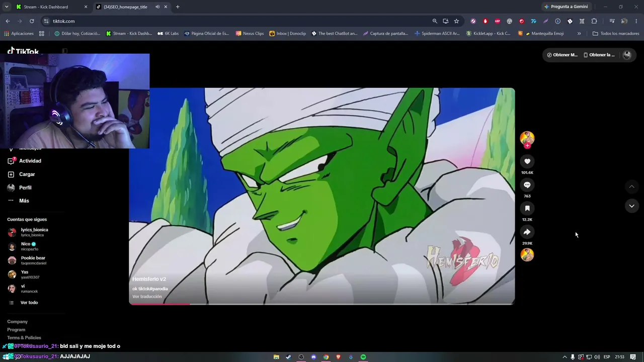Go to the next video

(631, 206)
